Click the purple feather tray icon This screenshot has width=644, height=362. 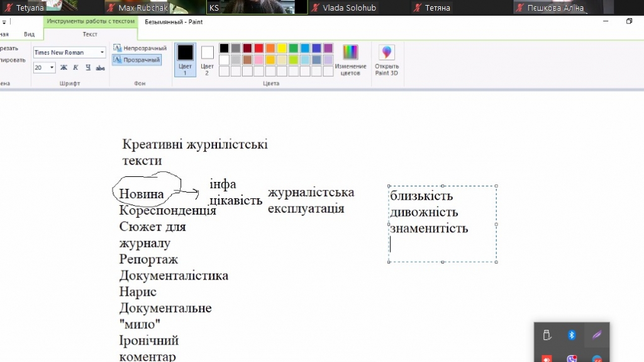(x=597, y=336)
